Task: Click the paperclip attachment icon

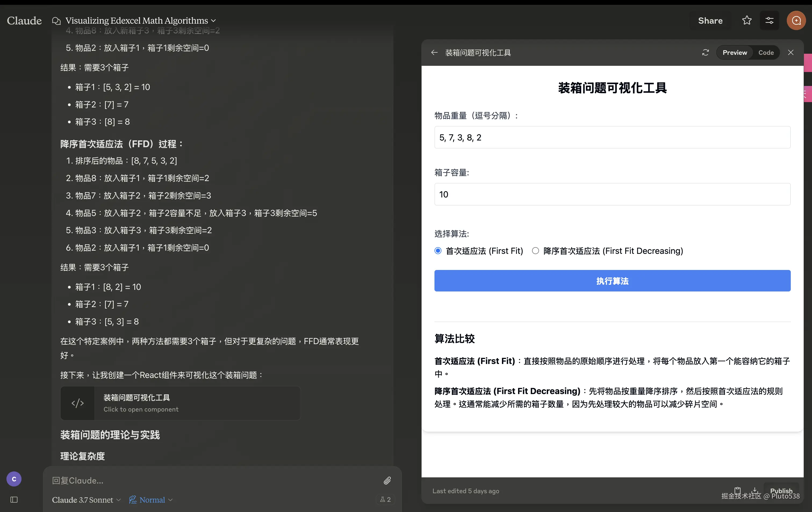Action: [x=387, y=480]
